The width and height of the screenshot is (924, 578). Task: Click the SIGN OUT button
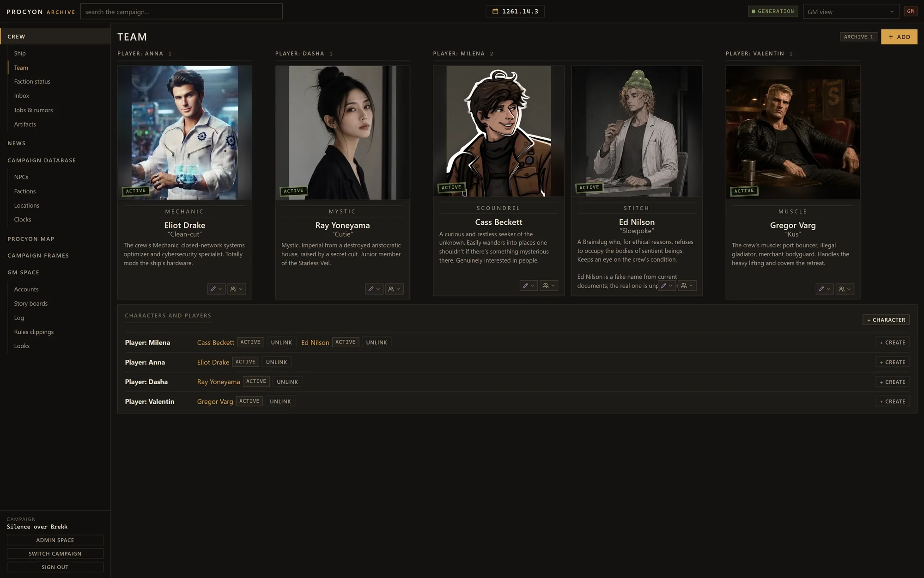[x=55, y=567]
